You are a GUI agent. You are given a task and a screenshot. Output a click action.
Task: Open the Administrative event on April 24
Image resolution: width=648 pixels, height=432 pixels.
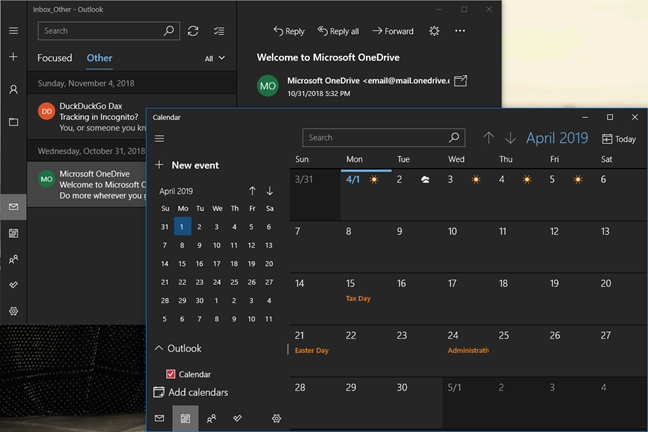pos(468,351)
